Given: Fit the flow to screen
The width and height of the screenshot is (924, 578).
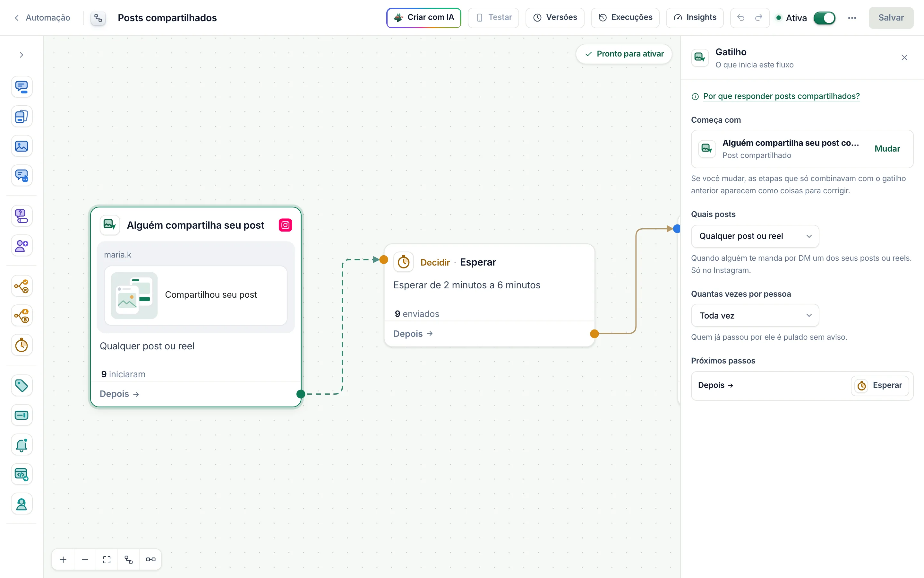Looking at the screenshot, I should pos(107,560).
